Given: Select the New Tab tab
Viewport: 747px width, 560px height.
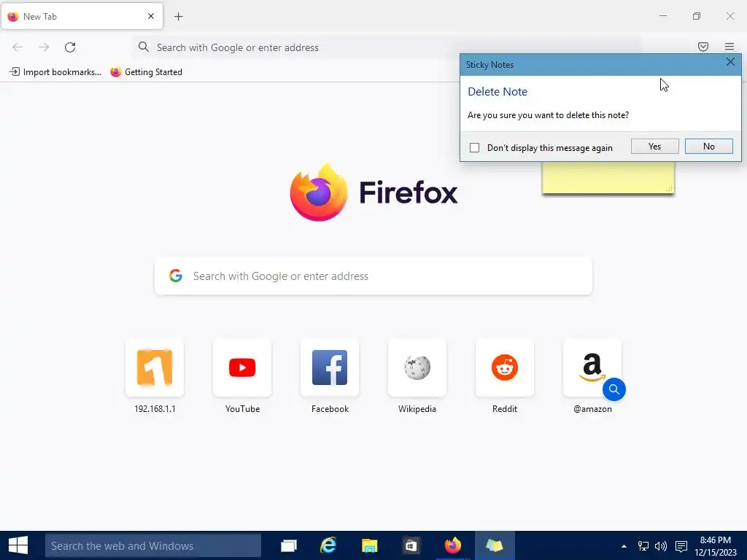Looking at the screenshot, I should point(82,16).
